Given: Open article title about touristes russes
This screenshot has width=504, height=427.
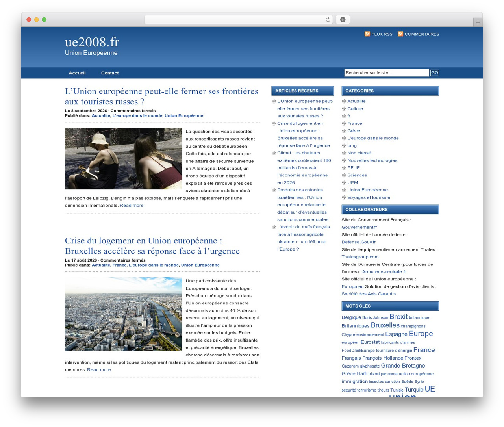Looking at the screenshot, I should point(161,97).
